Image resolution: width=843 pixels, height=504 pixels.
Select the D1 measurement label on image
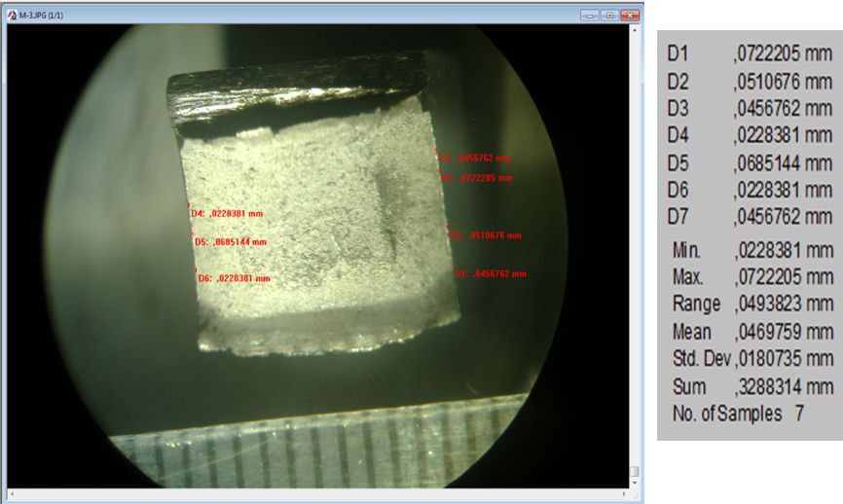(x=477, y=178)
